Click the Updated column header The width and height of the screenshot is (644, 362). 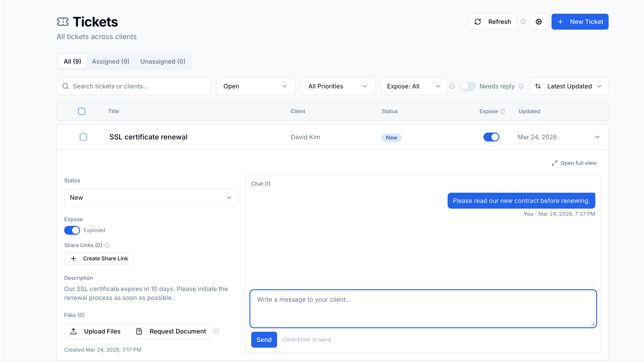529,111
